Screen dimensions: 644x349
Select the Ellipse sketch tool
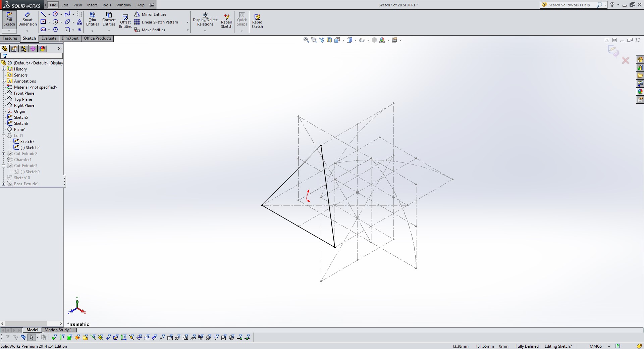[67, 22]
